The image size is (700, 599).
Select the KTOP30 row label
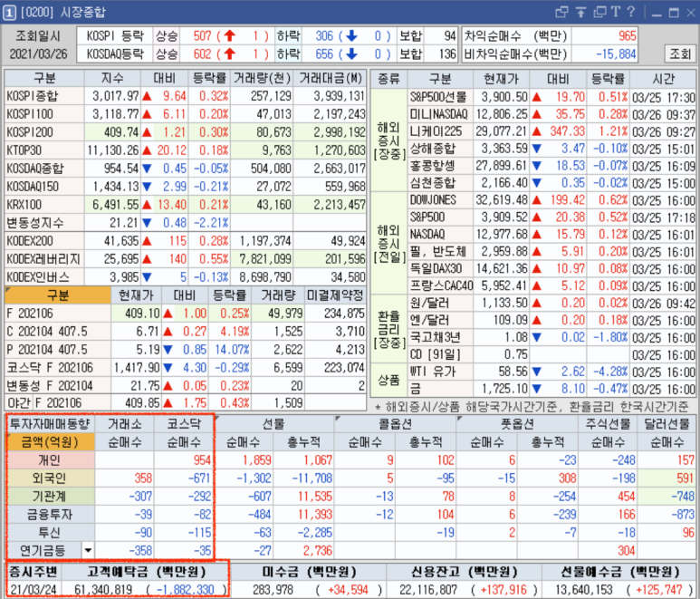click(44, 150)
